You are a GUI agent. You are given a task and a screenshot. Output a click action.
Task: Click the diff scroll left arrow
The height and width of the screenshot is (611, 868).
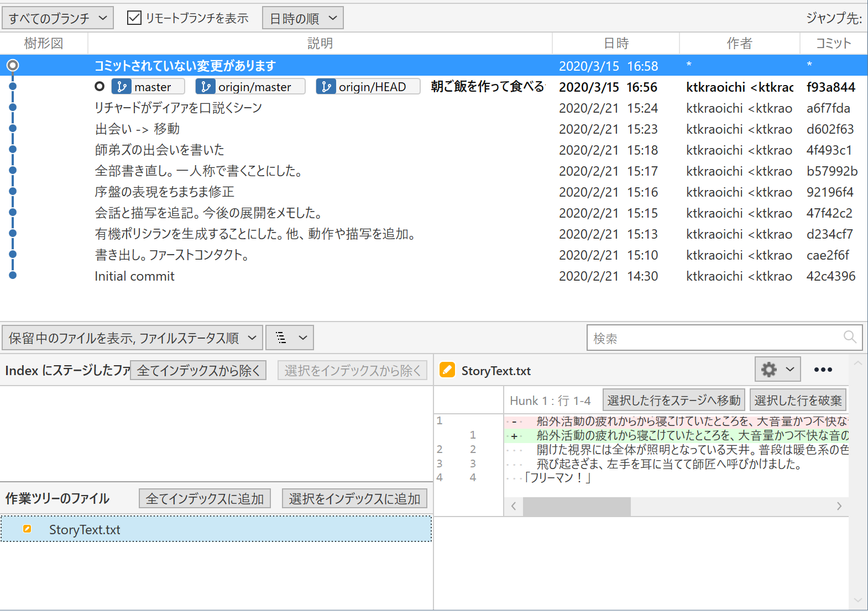[x=514, y=506]
